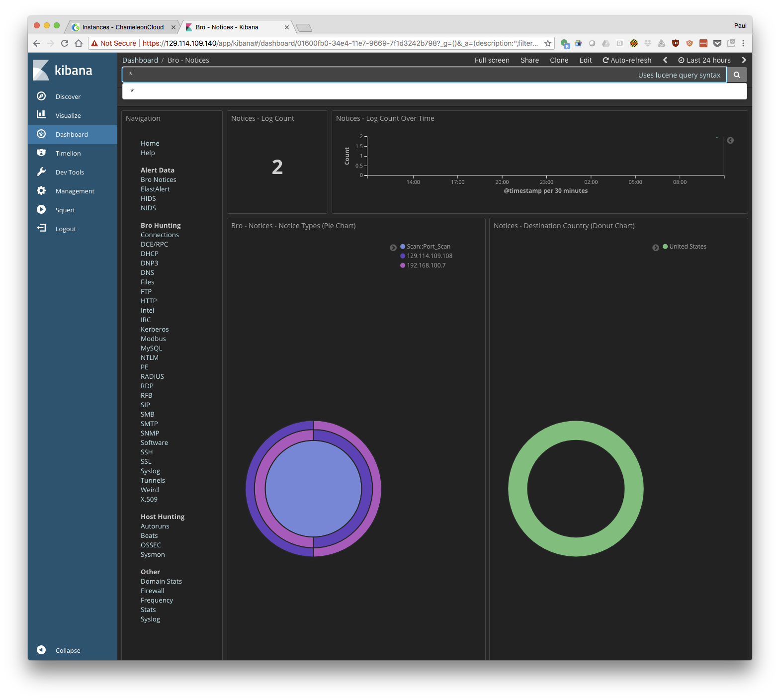This screenshot has height=700, width=780.
Task: Open the DNS hunting dashboard
Action: pyautogui.click(x=147, y=272)
